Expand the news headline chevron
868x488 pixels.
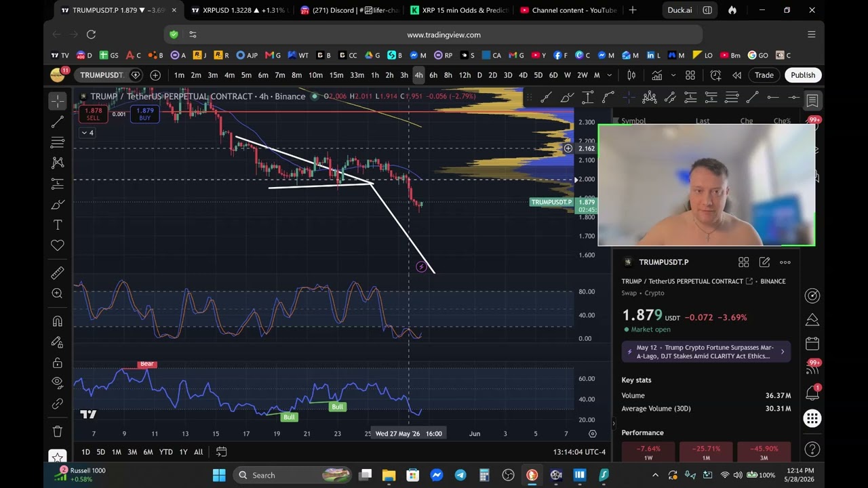pos(782,352)
